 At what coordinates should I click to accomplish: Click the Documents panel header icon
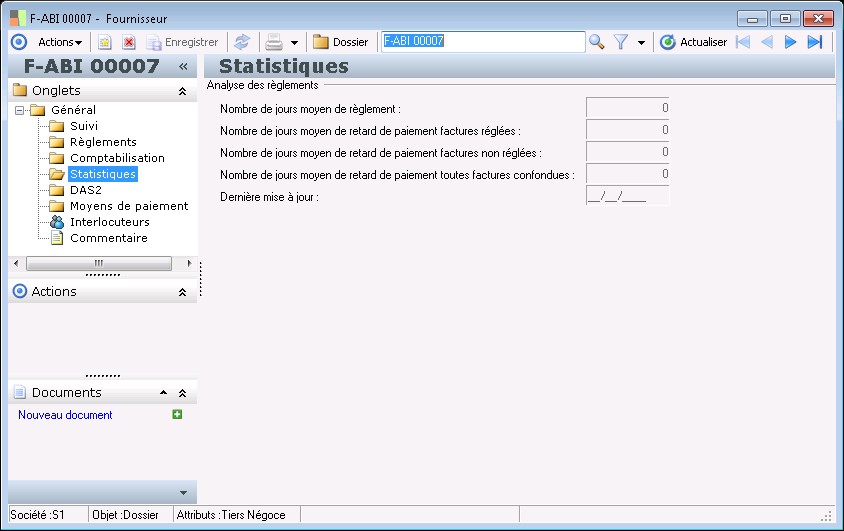click(x=20, y=392)
